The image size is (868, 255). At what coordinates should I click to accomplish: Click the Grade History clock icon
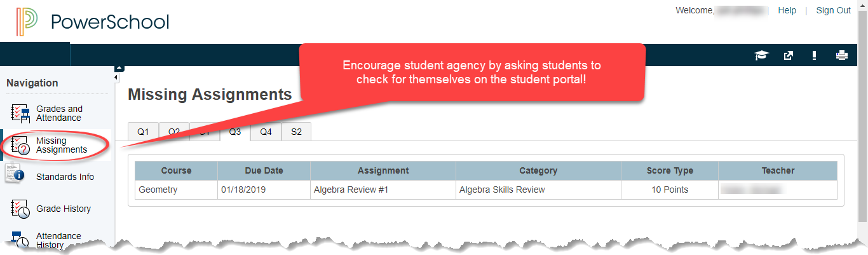point(21,209)
